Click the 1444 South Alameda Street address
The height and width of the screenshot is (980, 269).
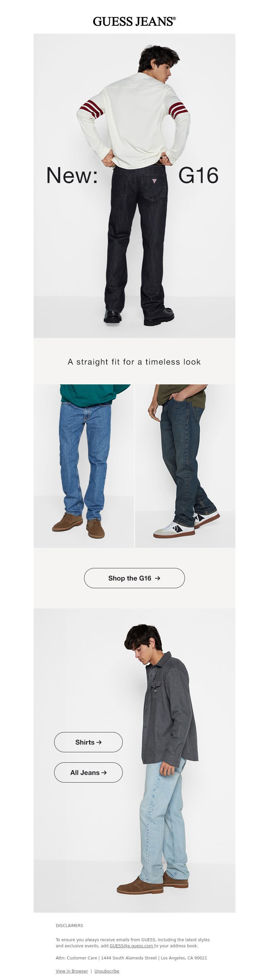coord(129,958)
